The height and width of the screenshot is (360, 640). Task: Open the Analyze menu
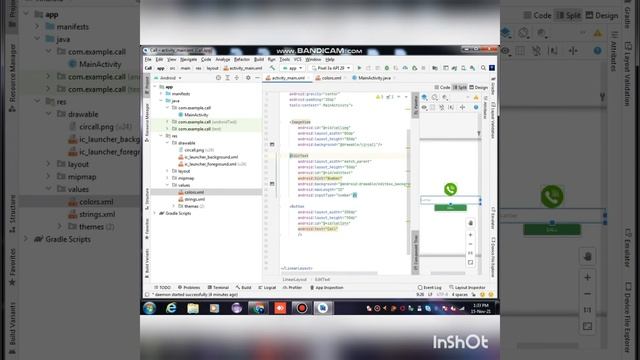pos(222,60)
